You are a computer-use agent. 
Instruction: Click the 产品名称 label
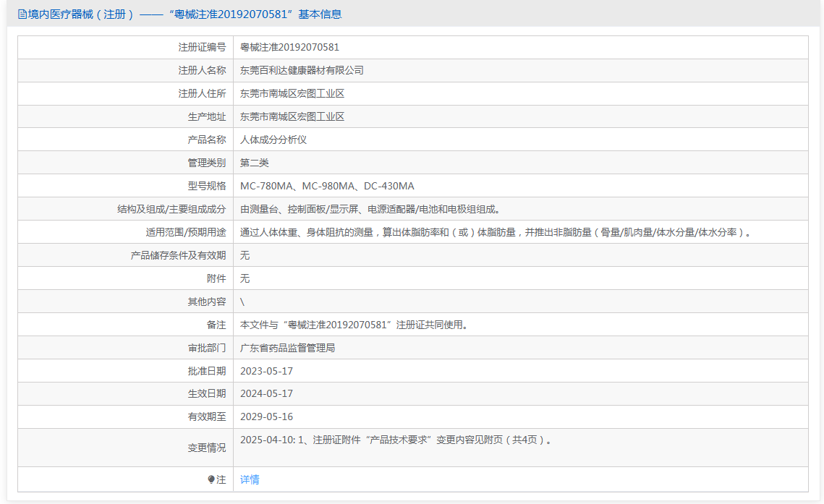click(206, 140)
